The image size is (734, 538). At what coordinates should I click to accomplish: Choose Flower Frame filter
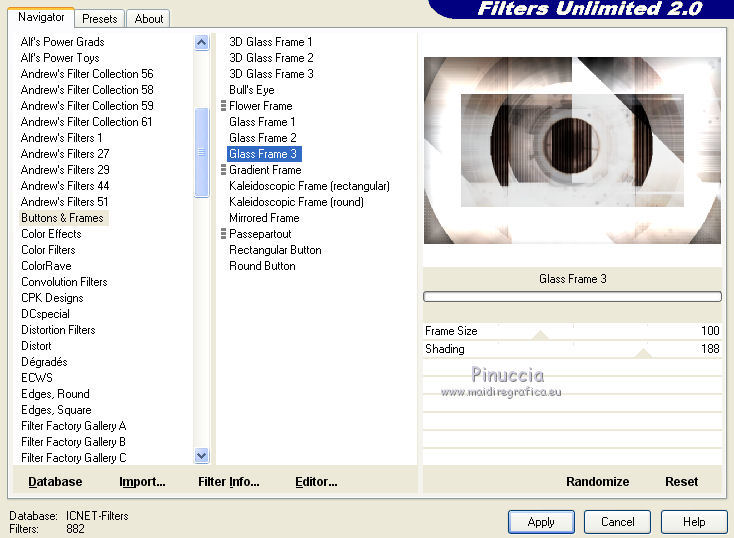click(261, 106)
